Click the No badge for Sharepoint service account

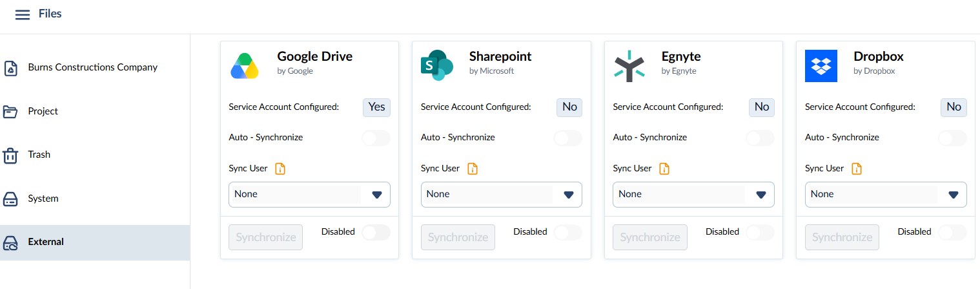pyautogui.click(x=569, y=107)
